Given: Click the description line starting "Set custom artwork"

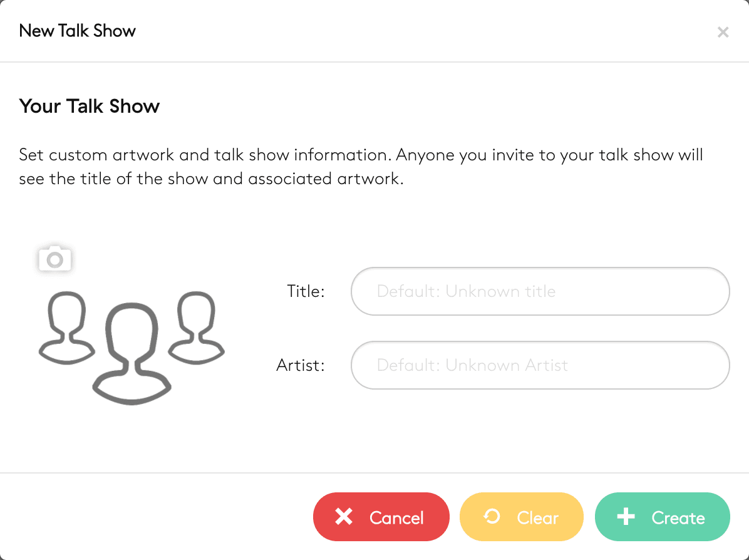Looking at the screenshot, I should pos(361,154).
